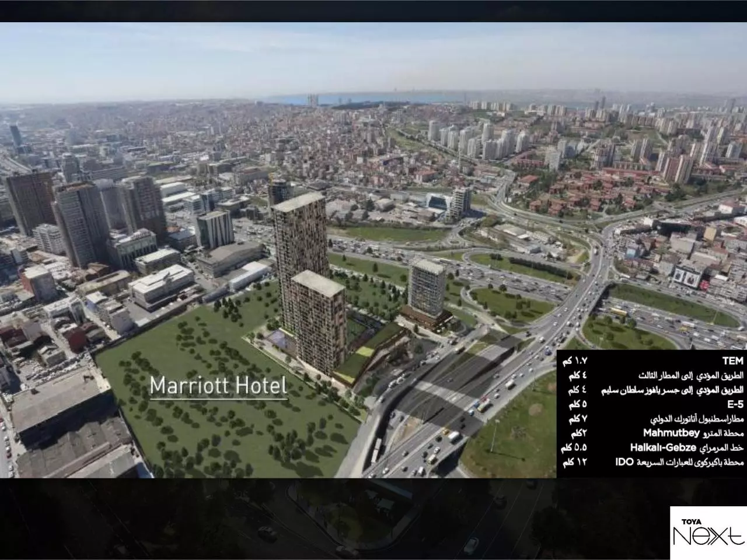This screenshot has width=747, height=560.
Task: Select the Mahmutbey metro station label
Action: point(693,433)
